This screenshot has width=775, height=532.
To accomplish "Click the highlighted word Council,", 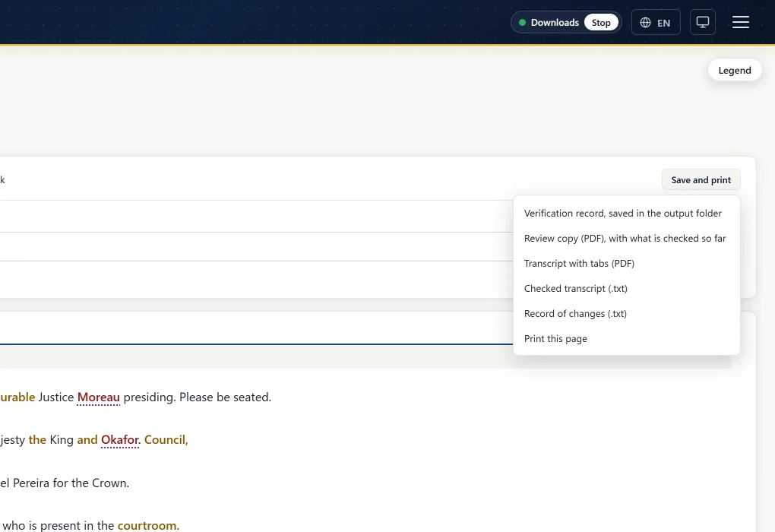I will point(166,439).
